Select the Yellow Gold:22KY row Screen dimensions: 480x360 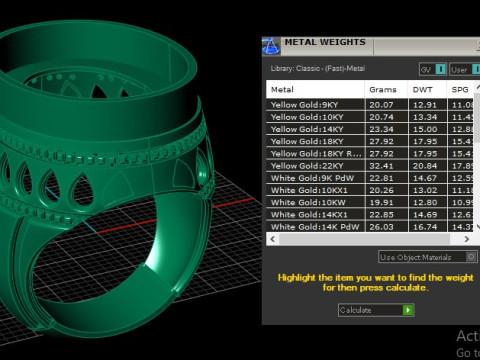370,166
